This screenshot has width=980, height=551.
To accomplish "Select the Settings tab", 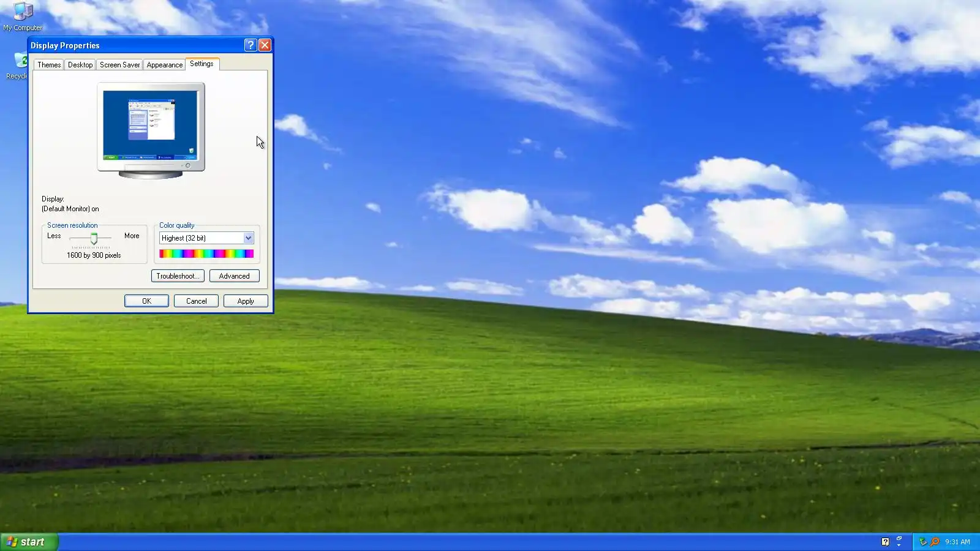I will point(202,64).
